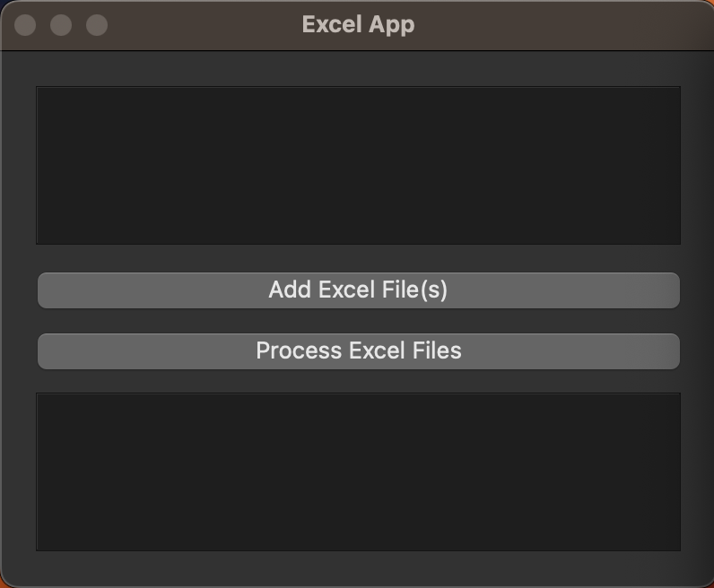Focus the empty output text area at bottom
Image resolution: width=714 pixels, height=588 pixels.
click(359, 472)
